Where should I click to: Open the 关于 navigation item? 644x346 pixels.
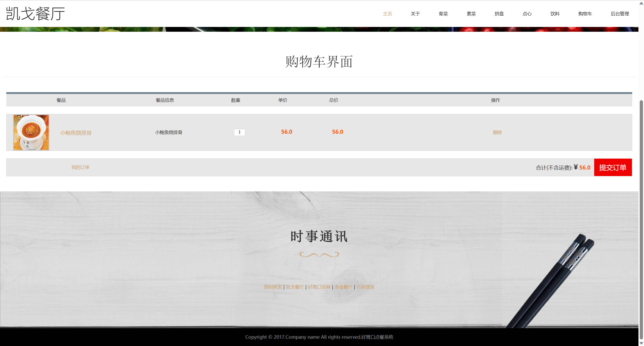415,14
